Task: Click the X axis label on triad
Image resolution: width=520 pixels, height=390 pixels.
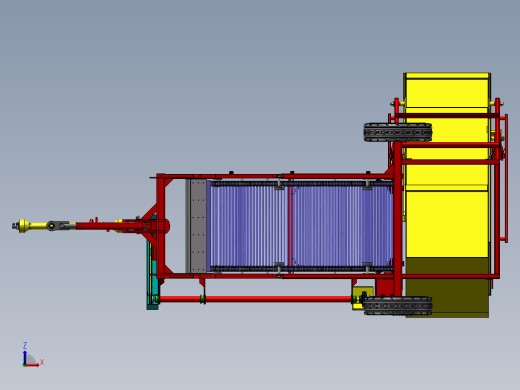Action: [x=42, y=362]
